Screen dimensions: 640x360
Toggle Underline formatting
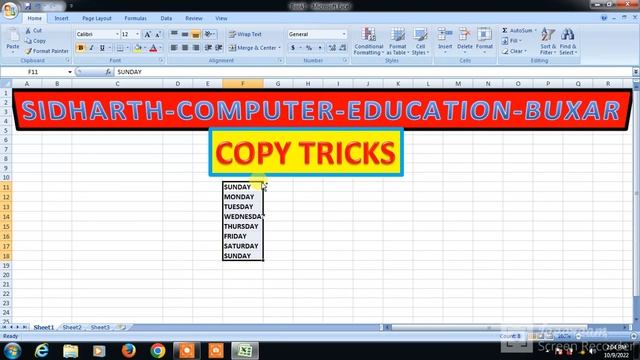102,48
